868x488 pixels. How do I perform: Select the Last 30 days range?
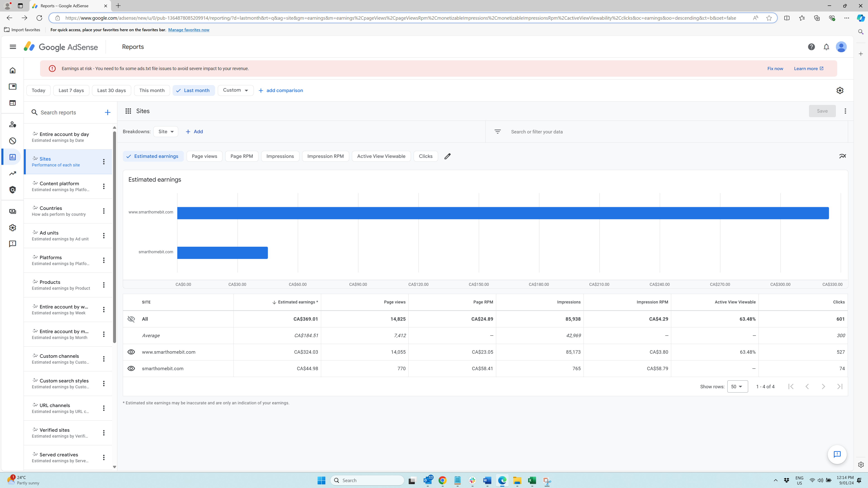click(111, 90)
